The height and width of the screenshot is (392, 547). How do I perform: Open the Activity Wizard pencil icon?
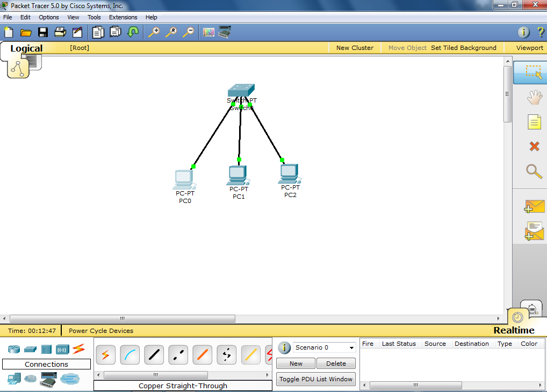point(77,32)
